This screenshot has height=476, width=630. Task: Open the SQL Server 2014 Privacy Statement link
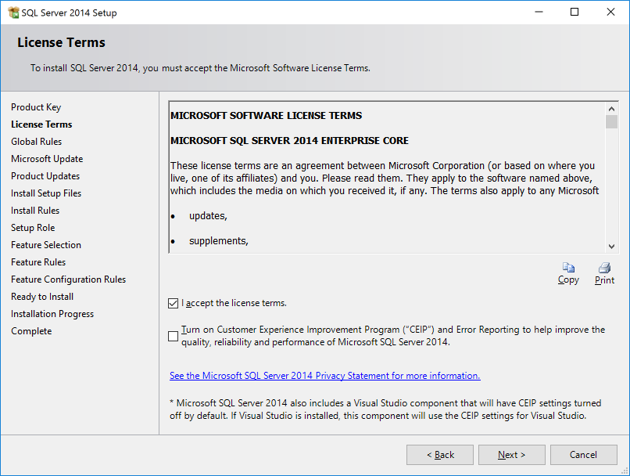[325, 376]
